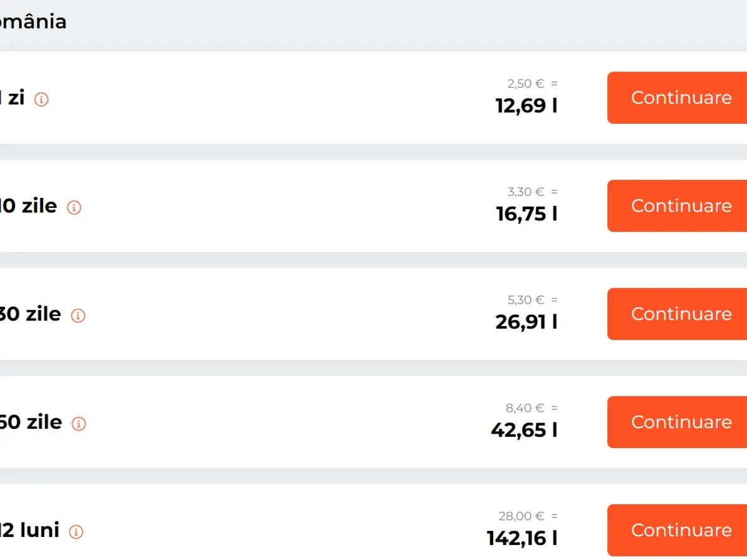The width and height of the screenshot is (747, 560).
Task: Open info icon beside 10 zile
Action: pos(74,208)
